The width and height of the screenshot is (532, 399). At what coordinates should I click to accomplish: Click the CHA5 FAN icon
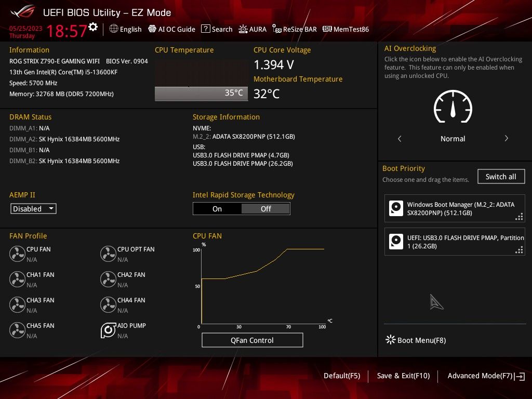17,330
